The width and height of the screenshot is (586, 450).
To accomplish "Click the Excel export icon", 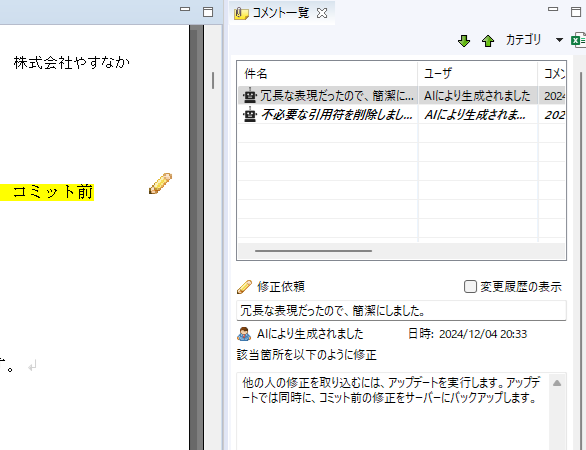I will click(578, 40).
